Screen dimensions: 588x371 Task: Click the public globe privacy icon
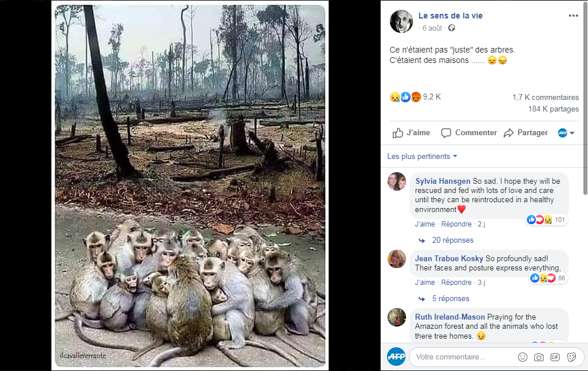[452, 28]
